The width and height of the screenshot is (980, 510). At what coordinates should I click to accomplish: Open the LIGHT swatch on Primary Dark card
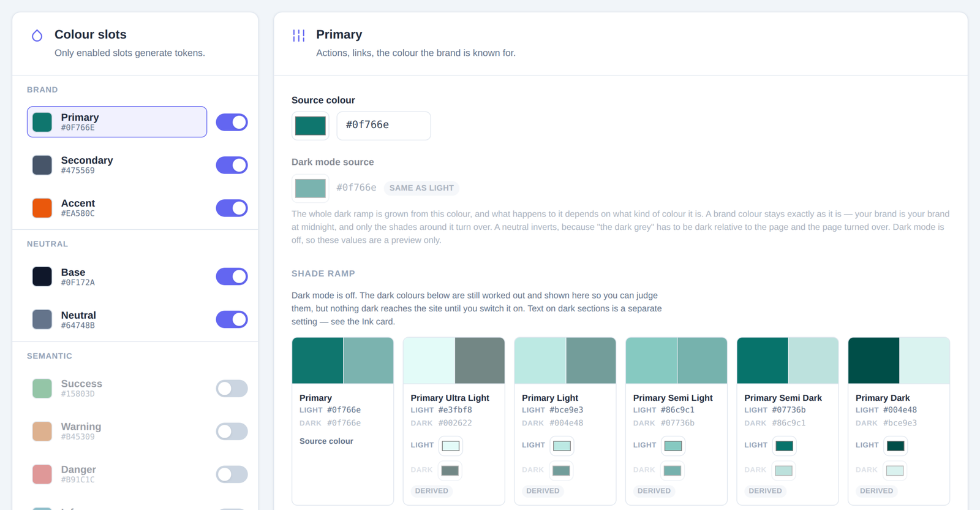click(x=895, y=446)
